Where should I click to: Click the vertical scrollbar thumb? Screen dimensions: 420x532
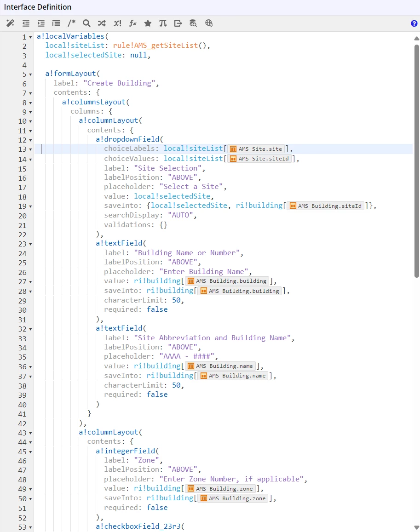click(417, 161)
